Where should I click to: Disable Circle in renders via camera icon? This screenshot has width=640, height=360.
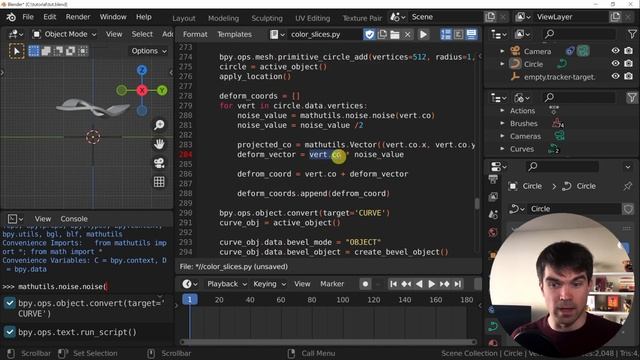[629, 64]
